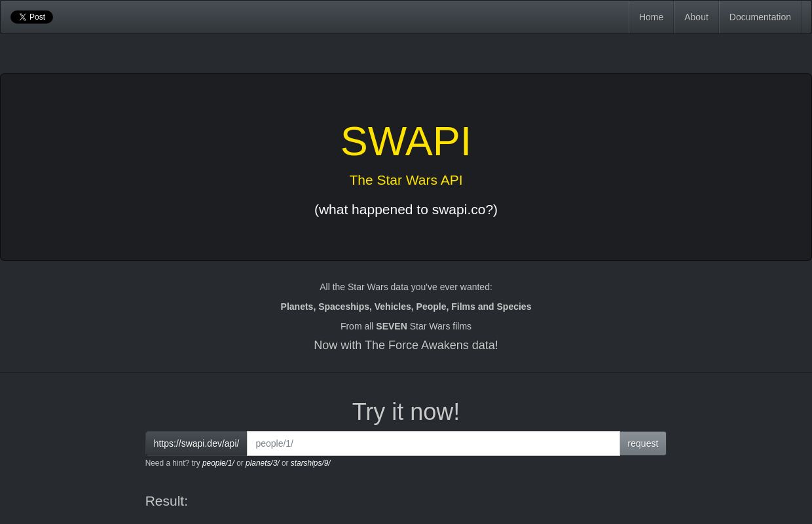Click the SWAPI yellow heading
The height and width of the screenshot is (524, 812).
406,141
